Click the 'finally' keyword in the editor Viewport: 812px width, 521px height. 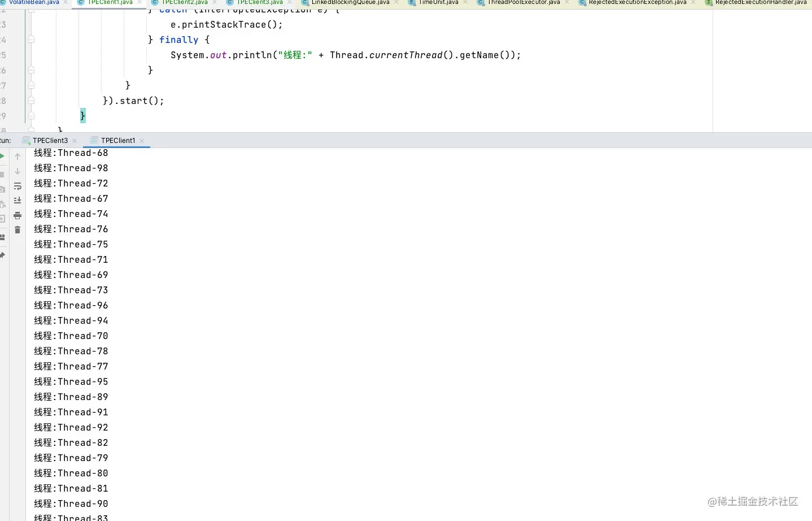(178, 40)
